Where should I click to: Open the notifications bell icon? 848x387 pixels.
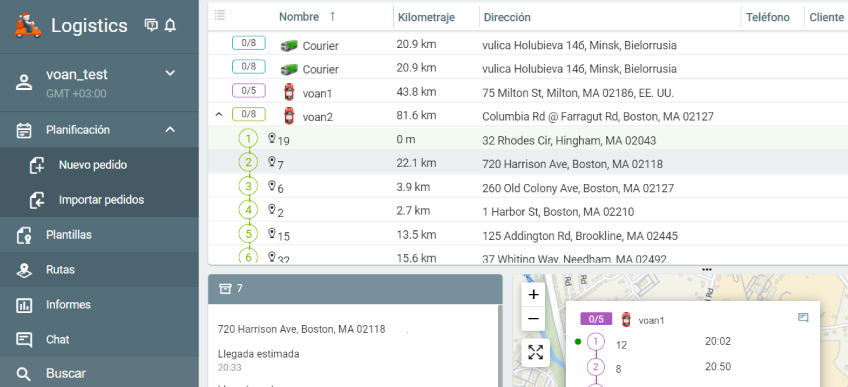[x=170, y=25]
